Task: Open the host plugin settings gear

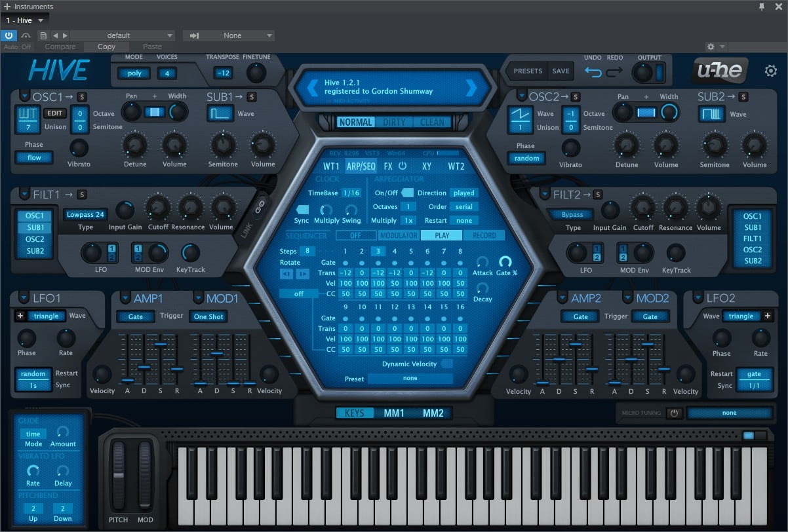Action: (x=711, y=47)
